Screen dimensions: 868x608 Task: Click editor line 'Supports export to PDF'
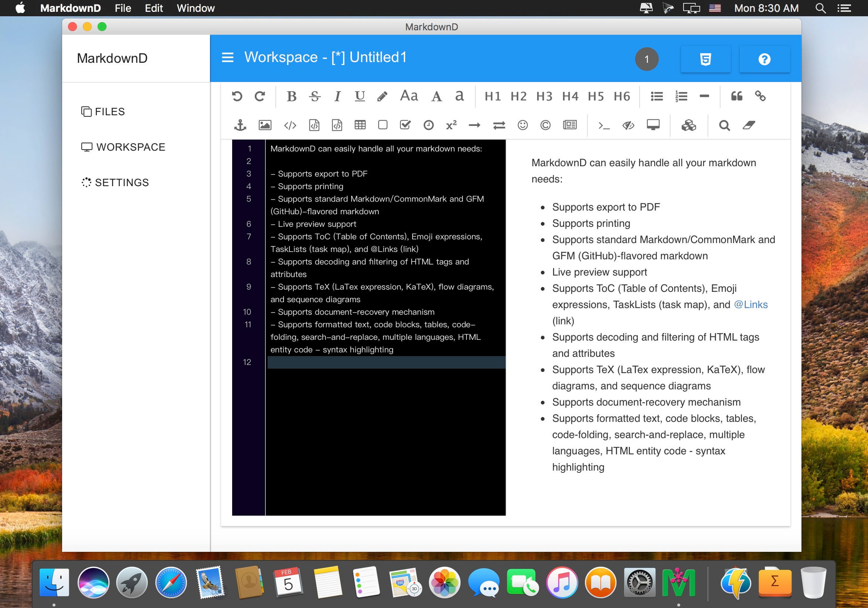[x=319, y=174]
